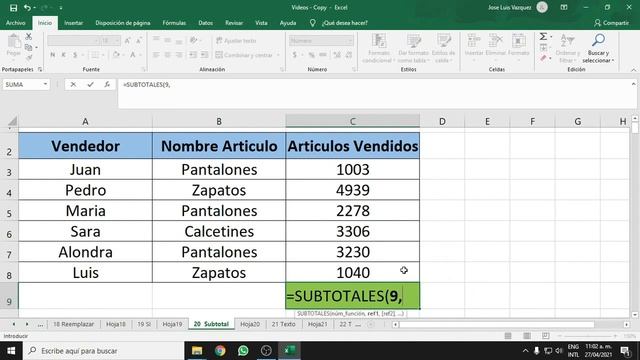
Task: Click the horizontal scrollbar right arrow
Action: [627, 324]
